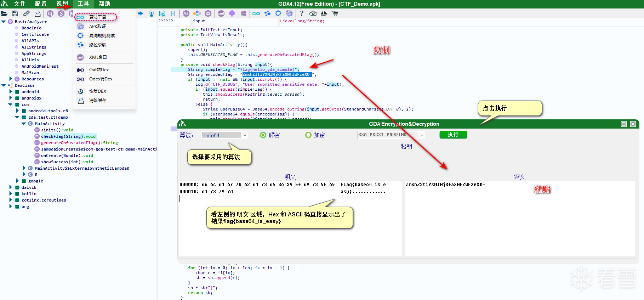Click the infinity algorithm tool toolbar icon

click(x=256, y=13)
